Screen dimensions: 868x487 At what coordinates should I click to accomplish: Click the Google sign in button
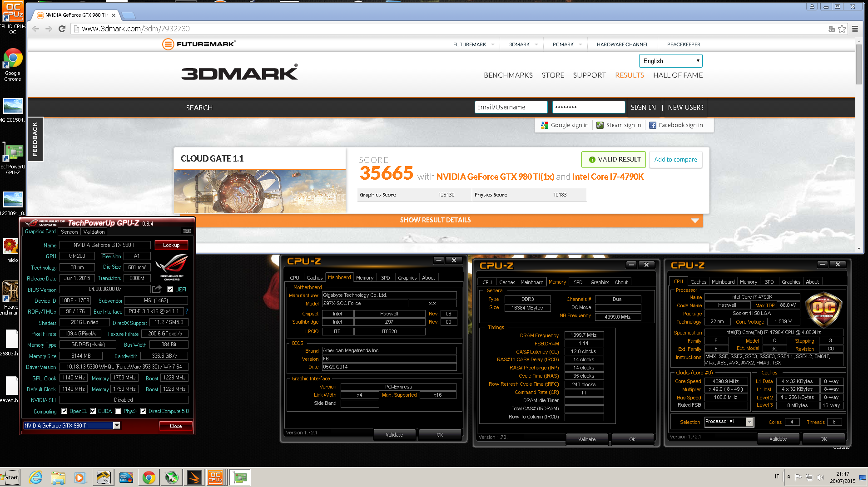click(x=565, y=125)
